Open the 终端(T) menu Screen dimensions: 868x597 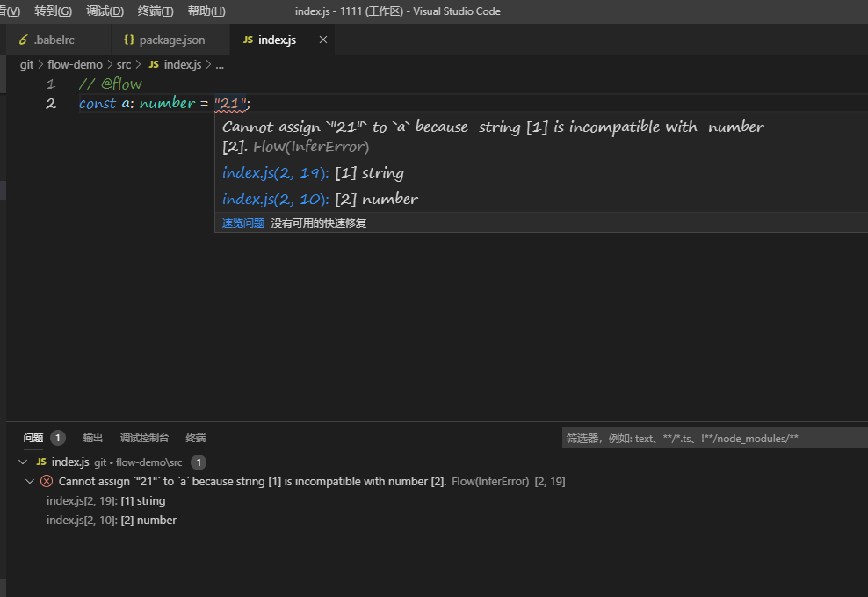click(x=156, y=11)
